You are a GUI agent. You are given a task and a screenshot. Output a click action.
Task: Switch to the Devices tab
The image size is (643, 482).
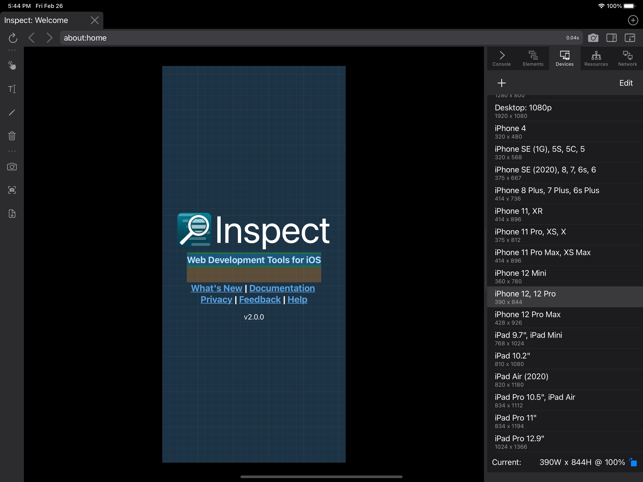pos(565,59)
